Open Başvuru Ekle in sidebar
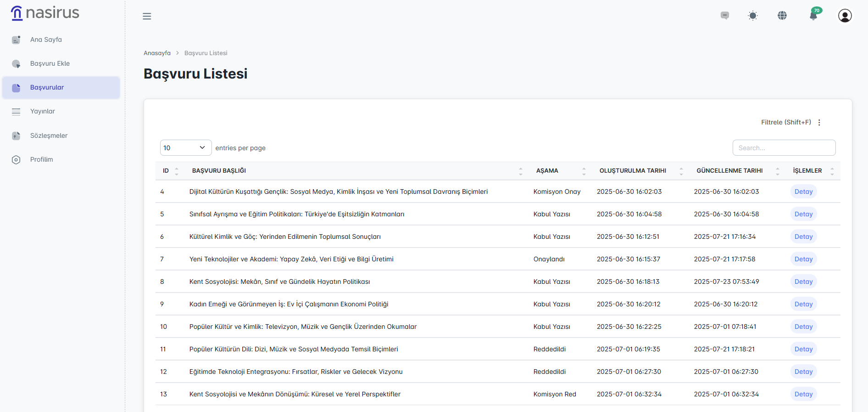 pyautogui.click(x=50, y=63)
